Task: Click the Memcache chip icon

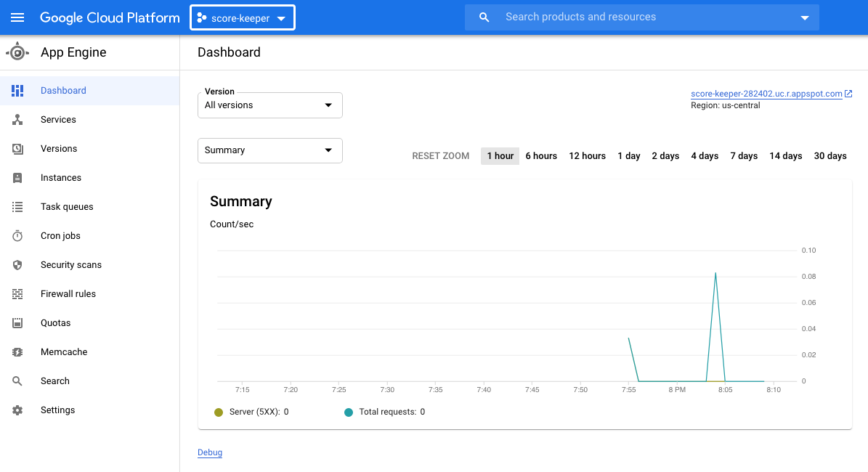Action: [x=17, y=352]
